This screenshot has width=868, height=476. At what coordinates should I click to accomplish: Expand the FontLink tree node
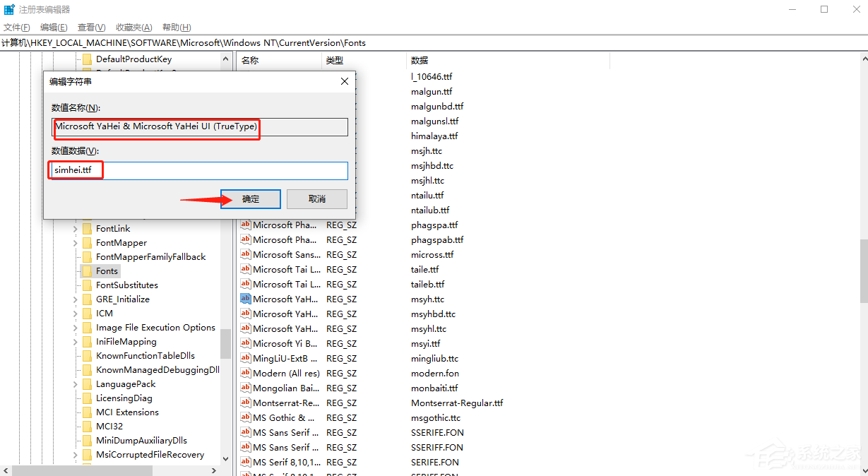pos(74,228)
